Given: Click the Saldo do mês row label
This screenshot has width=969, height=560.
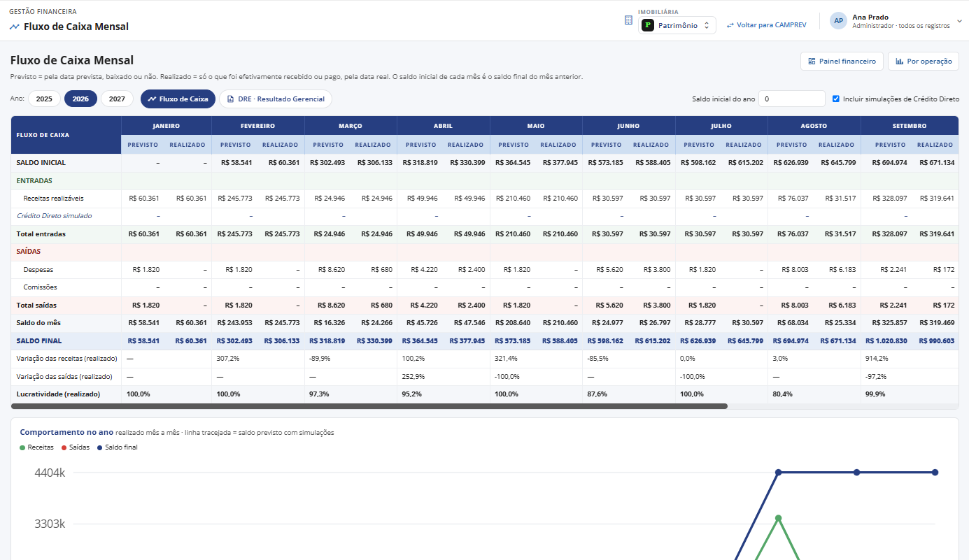Looking at the screenshot, I should click(x=38, y=323).
